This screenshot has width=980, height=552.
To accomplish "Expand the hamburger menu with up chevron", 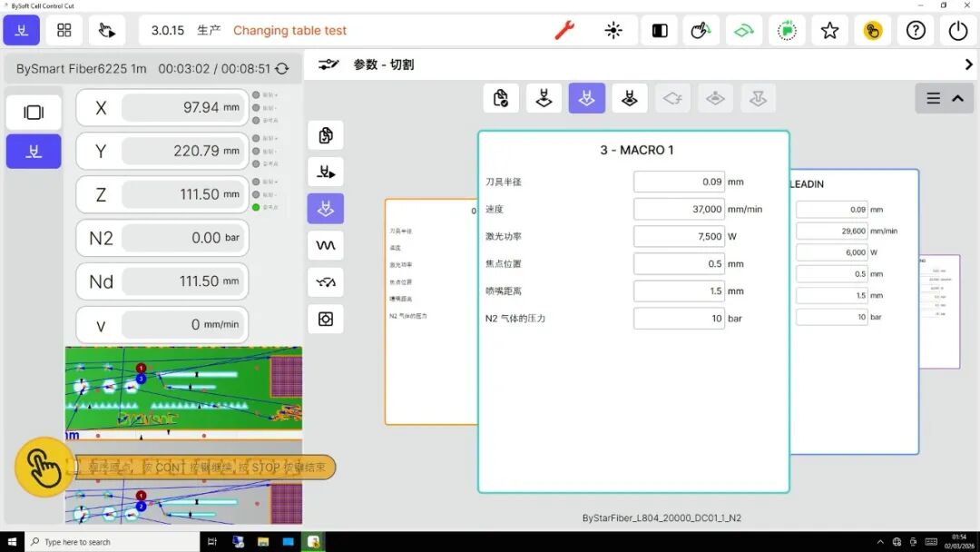I will pos(945,98).
